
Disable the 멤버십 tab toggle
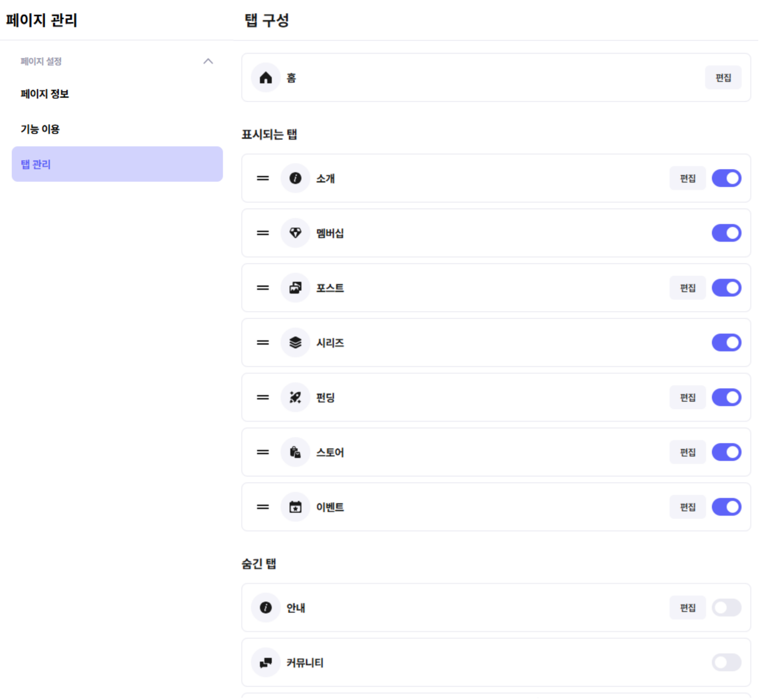(x=726, y=233)
